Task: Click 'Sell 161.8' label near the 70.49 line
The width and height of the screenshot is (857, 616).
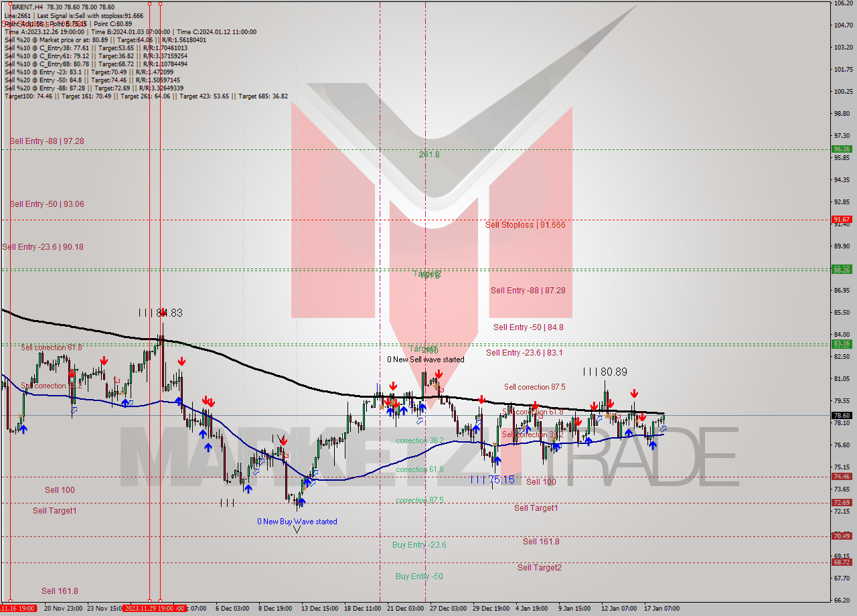Action: coord(541,542)
